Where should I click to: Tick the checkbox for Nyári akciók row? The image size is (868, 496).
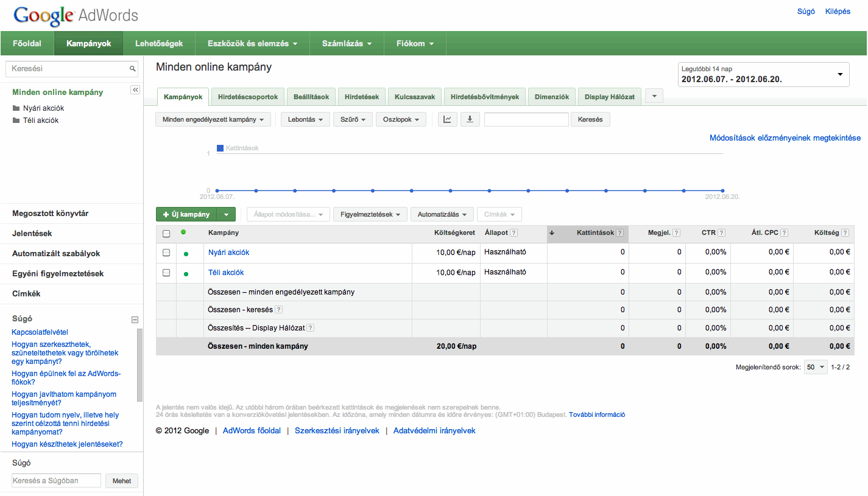(166, 253)
